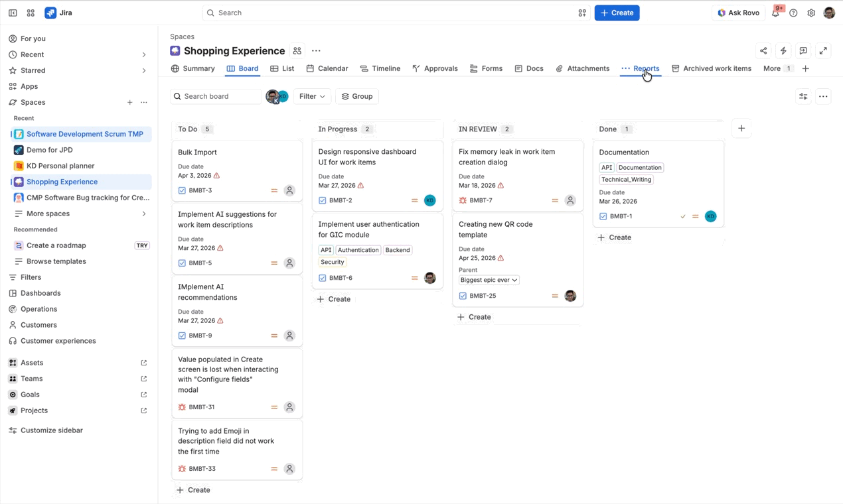The image size is (843, 504).
Task: Open the board more actions three-dot menu
Action: click(823, 96)
